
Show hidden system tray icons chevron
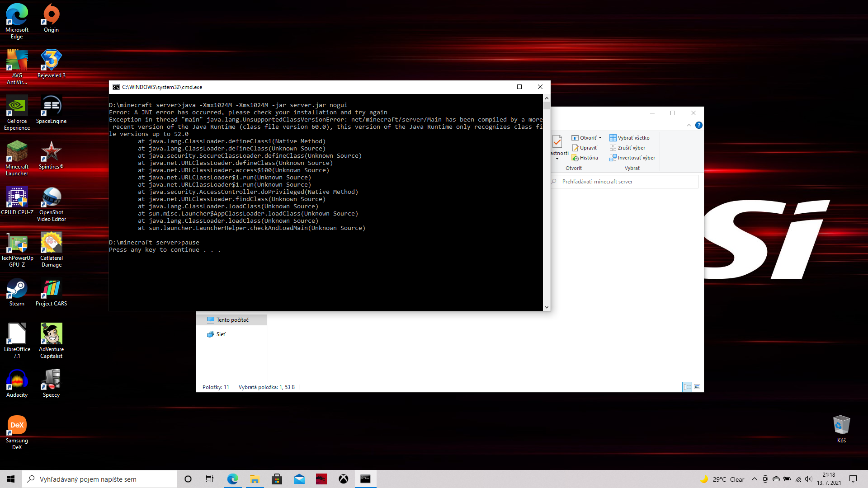(x=754, y=479)
